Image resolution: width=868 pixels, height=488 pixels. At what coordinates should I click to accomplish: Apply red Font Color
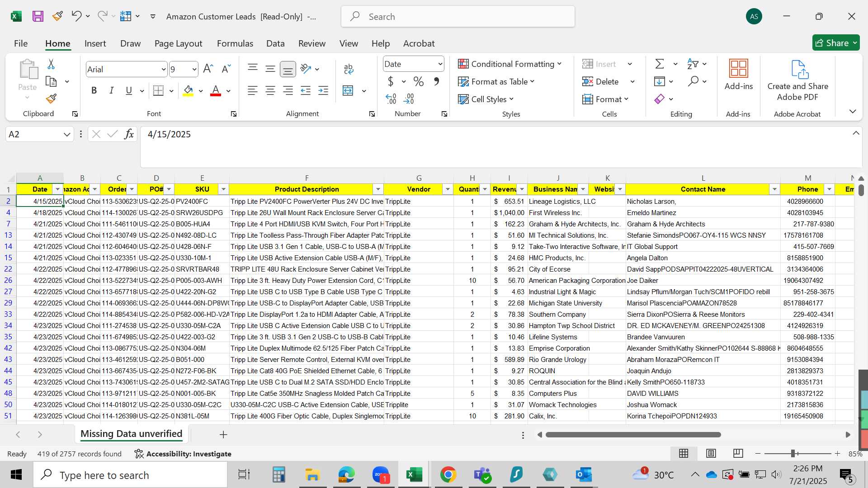coord(216,91)
